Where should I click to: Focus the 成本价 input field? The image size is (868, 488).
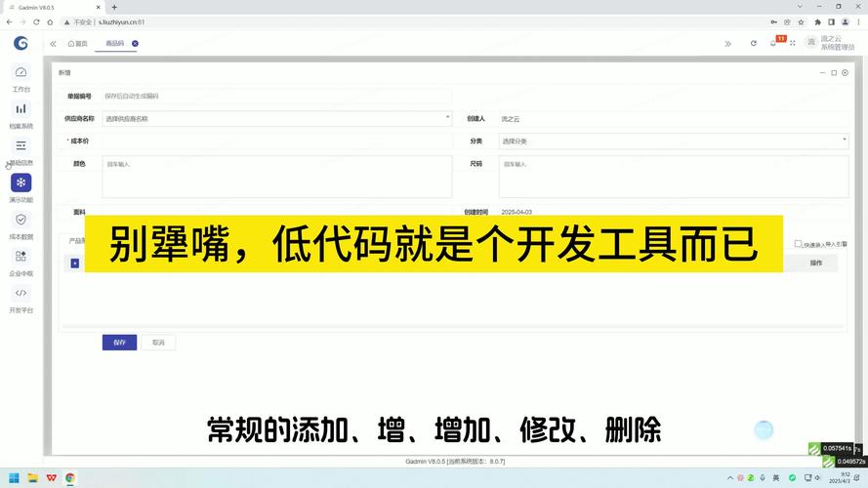coord(276,142)
